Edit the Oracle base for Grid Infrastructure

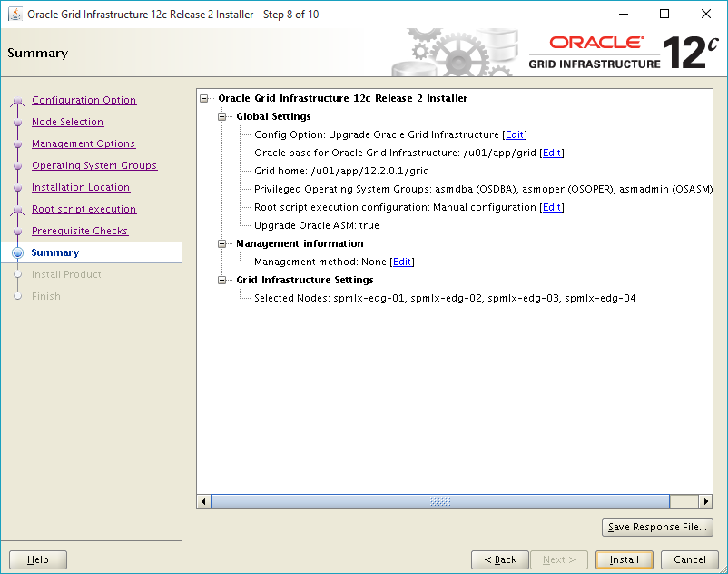click(552, 153)
